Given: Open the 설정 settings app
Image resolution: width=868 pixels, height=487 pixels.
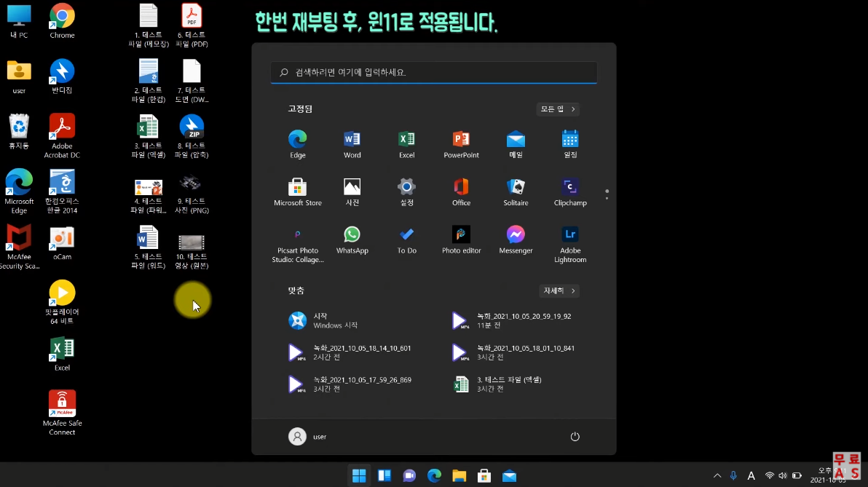Looking at the screenshot, I should click(406, 191).
